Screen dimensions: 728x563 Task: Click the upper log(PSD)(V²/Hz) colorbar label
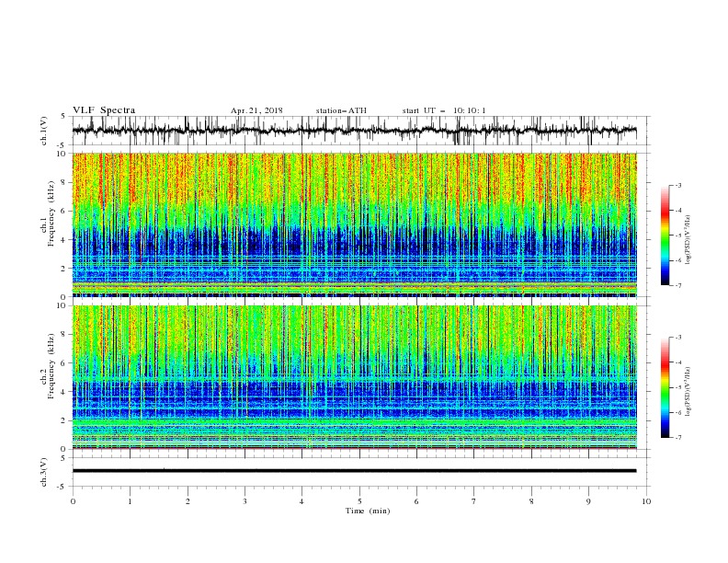(x=688, y=240)
